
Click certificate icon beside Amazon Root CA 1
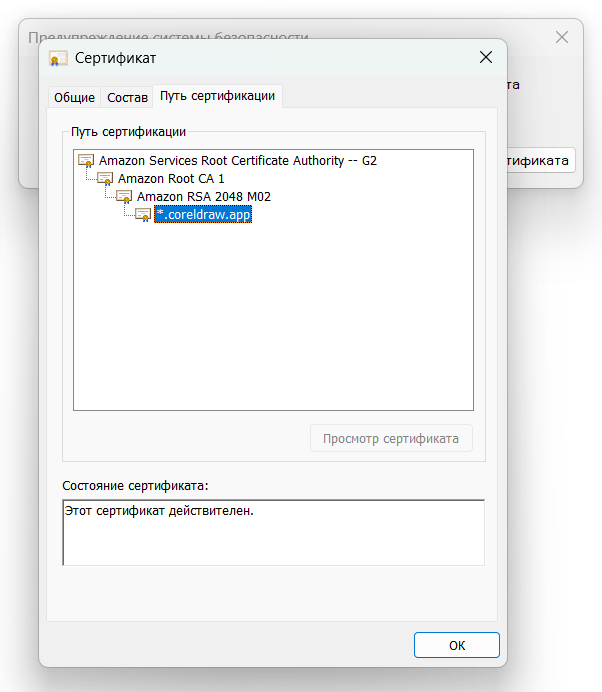click(105, 179)
